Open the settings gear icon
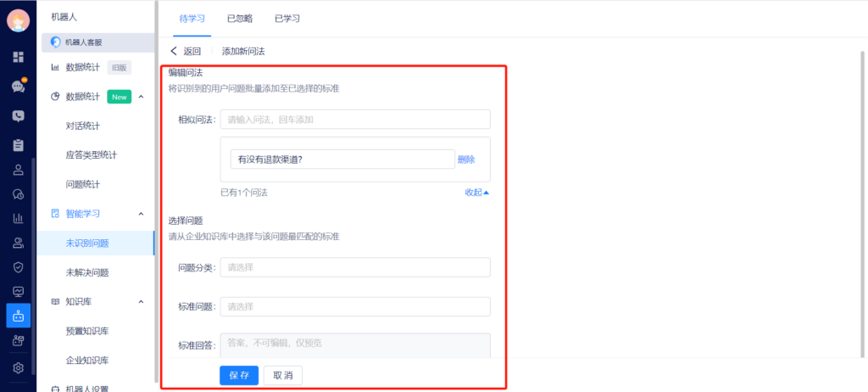The width and height of the screenshot is (868, 392). click(x=19, y=368)
